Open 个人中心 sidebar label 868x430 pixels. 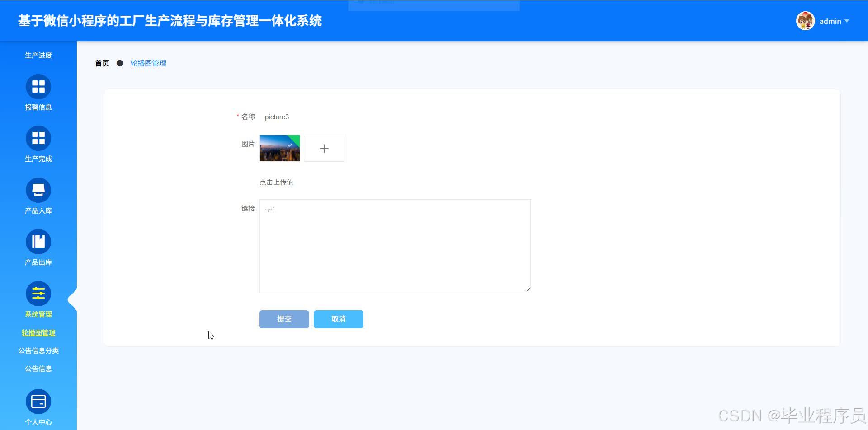pyautogui.click(x=38, y=422)
